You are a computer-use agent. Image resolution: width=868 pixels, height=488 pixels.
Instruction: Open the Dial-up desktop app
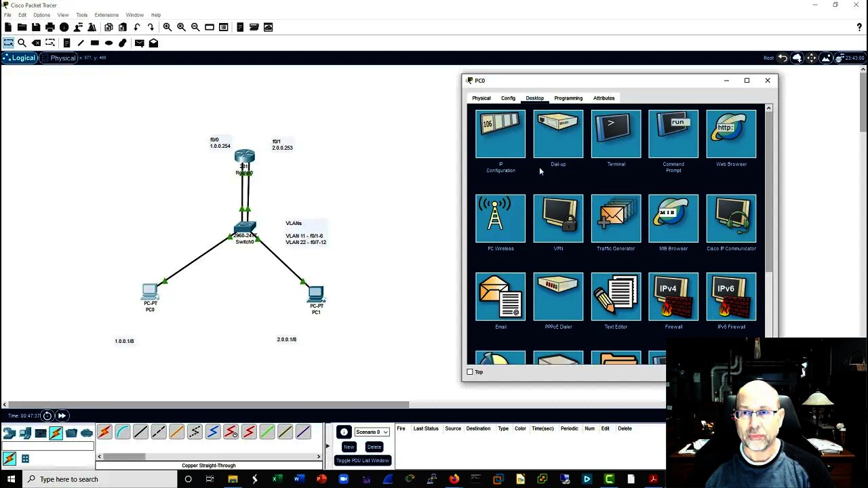[558, 134]
